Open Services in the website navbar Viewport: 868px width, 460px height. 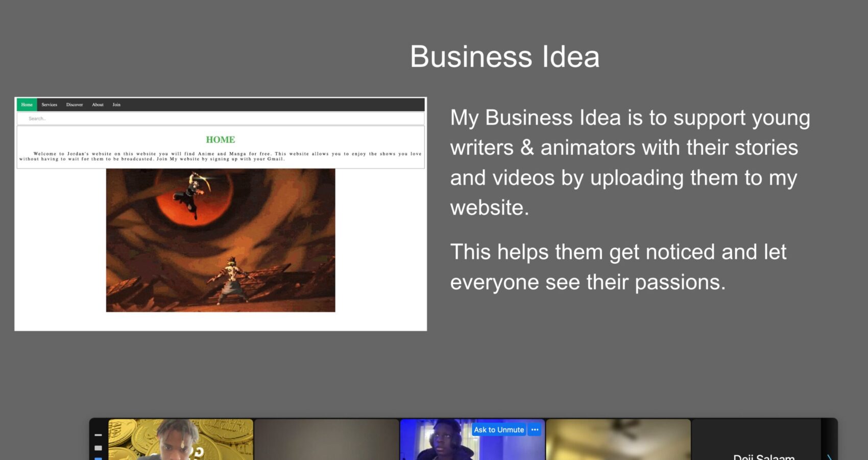click(x=49, y=105)
